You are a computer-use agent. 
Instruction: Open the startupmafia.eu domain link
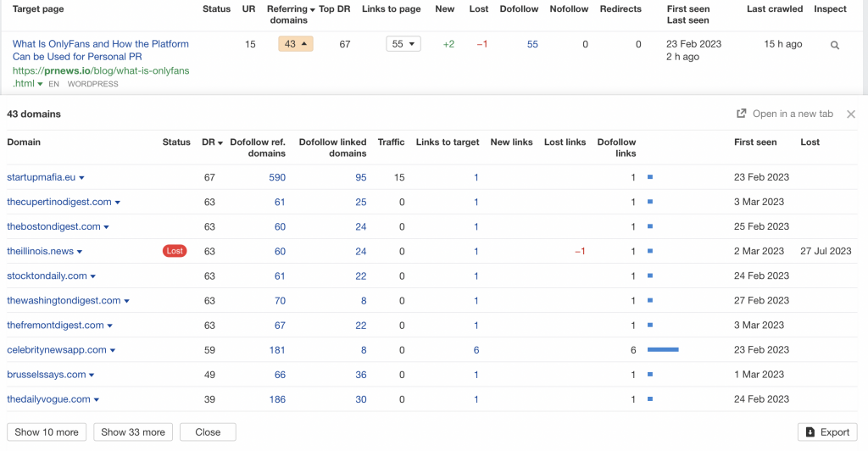41,177
